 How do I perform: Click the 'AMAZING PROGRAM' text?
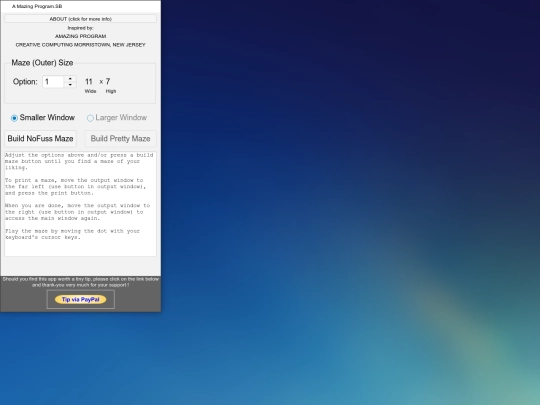point(80,36)
